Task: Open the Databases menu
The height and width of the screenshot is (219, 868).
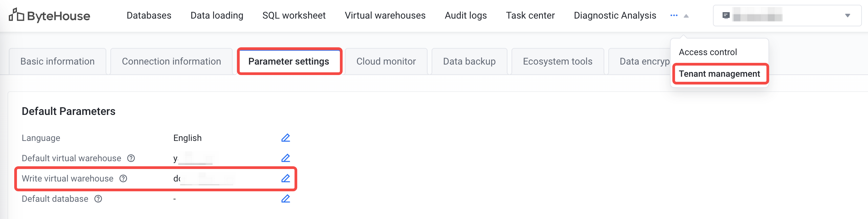Action: (149, 16)
